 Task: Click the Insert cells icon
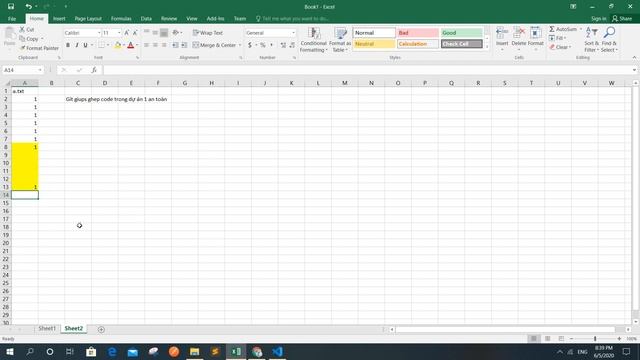(502, 33)
